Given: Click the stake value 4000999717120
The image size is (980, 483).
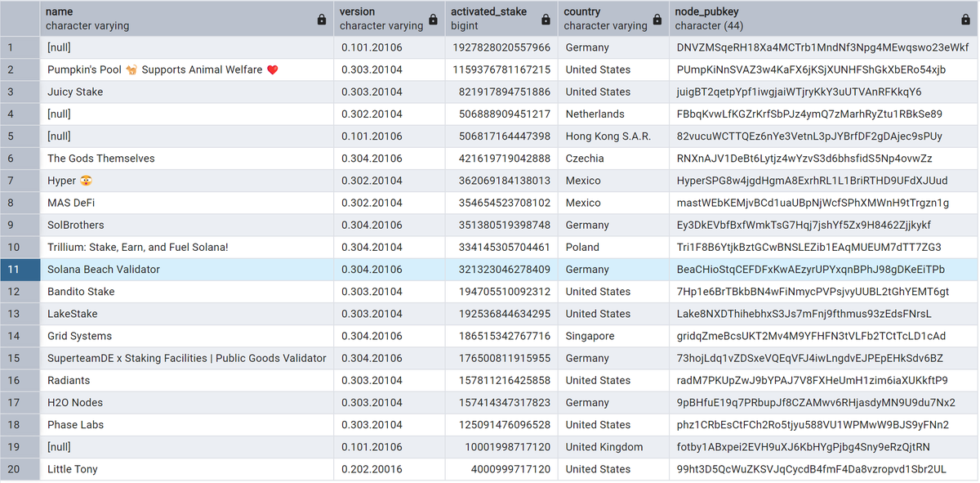Looking at the screenshot, I should 501,469.
